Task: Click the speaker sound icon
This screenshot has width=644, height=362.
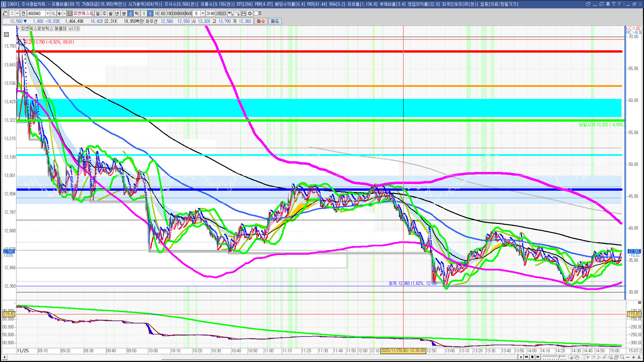Action: pos(59,13)
